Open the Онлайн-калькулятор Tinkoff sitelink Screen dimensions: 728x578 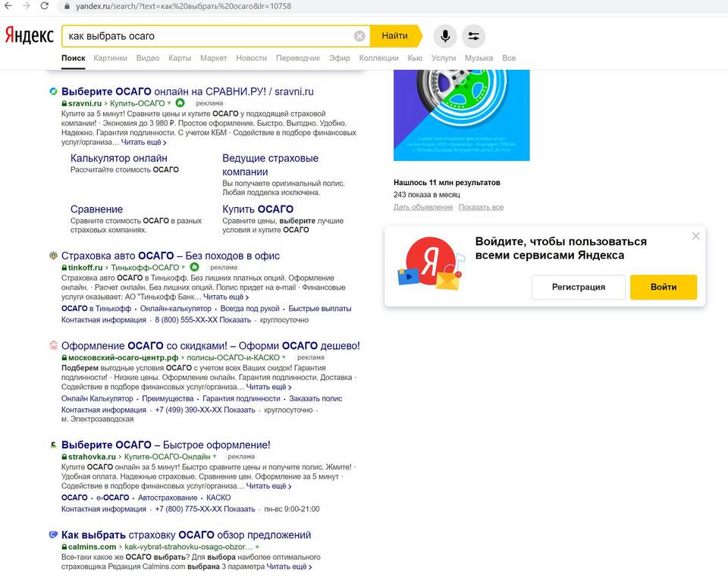175,308
